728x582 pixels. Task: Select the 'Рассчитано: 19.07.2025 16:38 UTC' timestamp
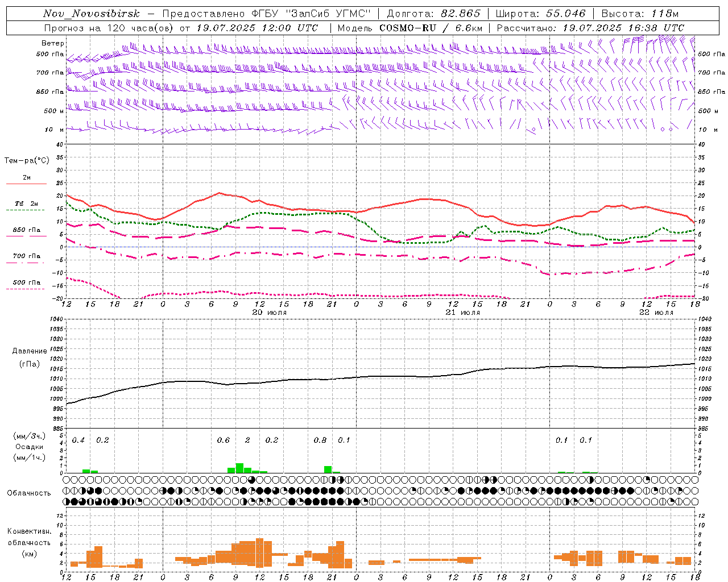click(590, 28)
